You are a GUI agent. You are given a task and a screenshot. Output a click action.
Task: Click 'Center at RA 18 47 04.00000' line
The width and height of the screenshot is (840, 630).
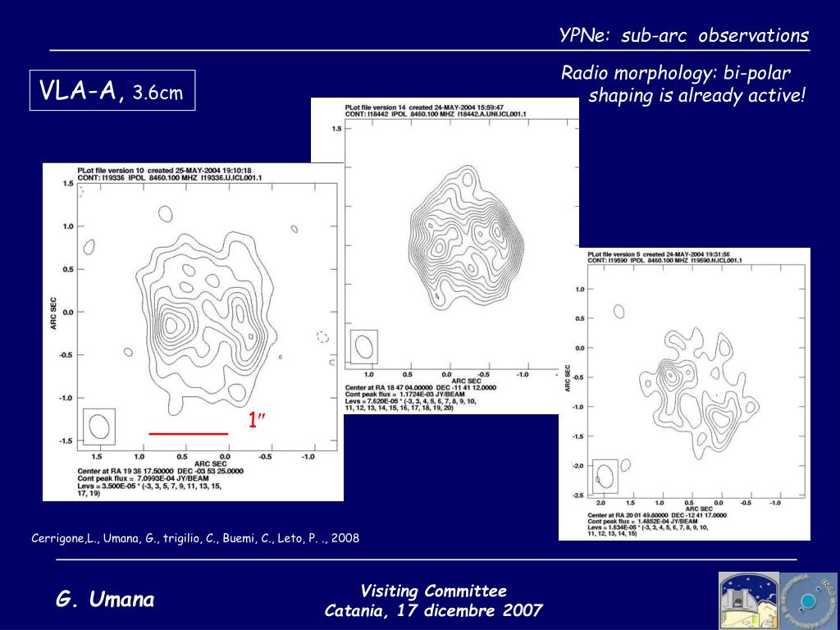coord(421,387)
